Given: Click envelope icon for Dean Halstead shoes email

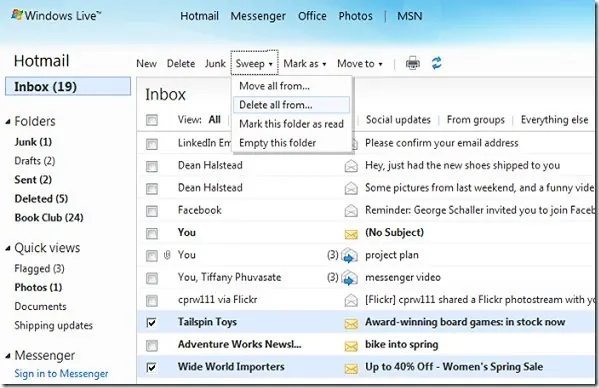Looking at the screenshot, I should click(351, 166).
